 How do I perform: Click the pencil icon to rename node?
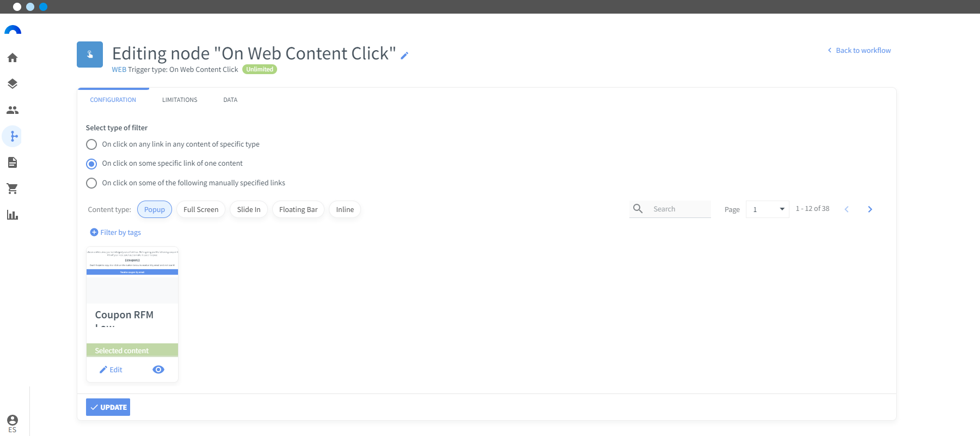click(x=405, y=55)
